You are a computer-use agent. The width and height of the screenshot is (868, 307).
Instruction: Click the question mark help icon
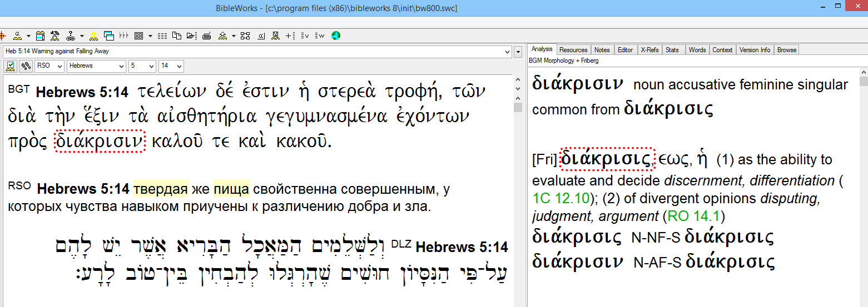click(71, 36)
